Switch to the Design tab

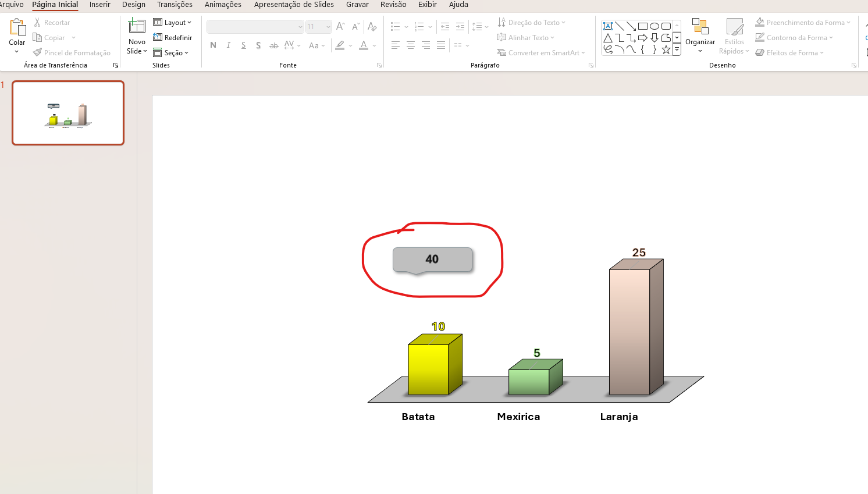(134, 5)
